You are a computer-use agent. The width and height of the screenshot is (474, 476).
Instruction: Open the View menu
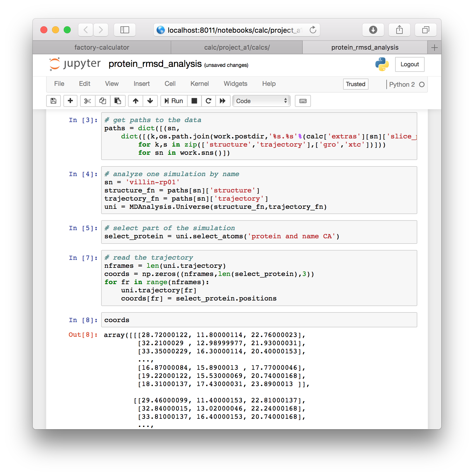click(x=112, y=84)
